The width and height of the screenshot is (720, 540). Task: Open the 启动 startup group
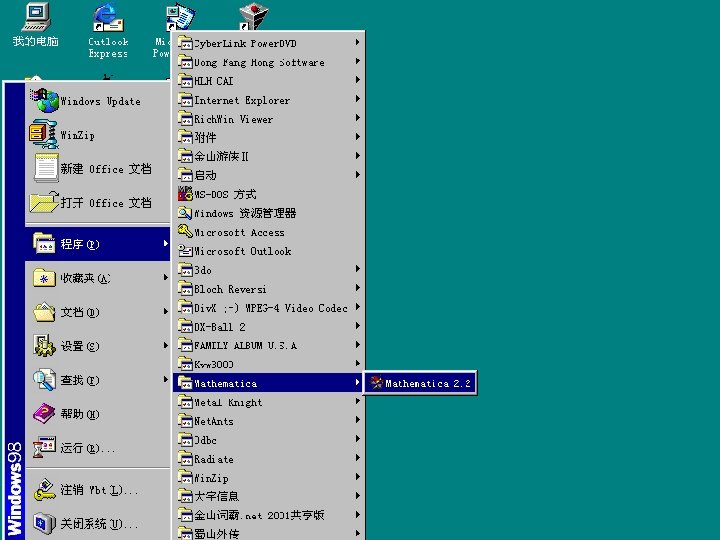coord(269,175)
